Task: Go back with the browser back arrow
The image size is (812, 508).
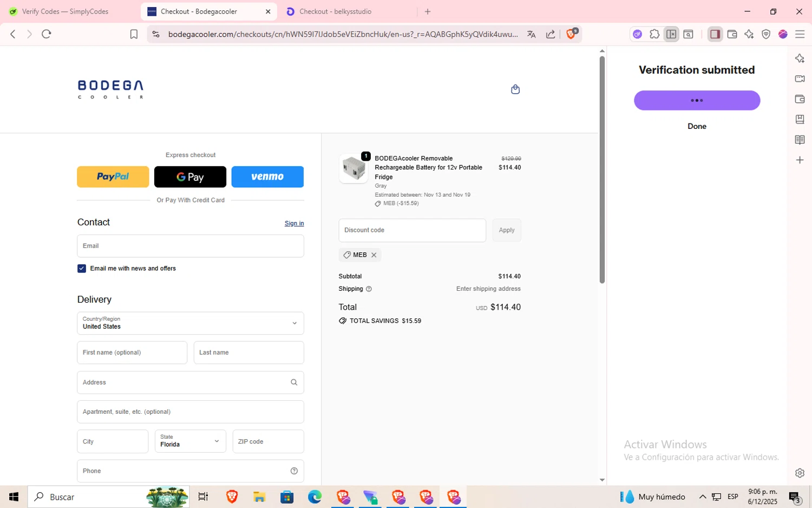Action: click(13, 34)
